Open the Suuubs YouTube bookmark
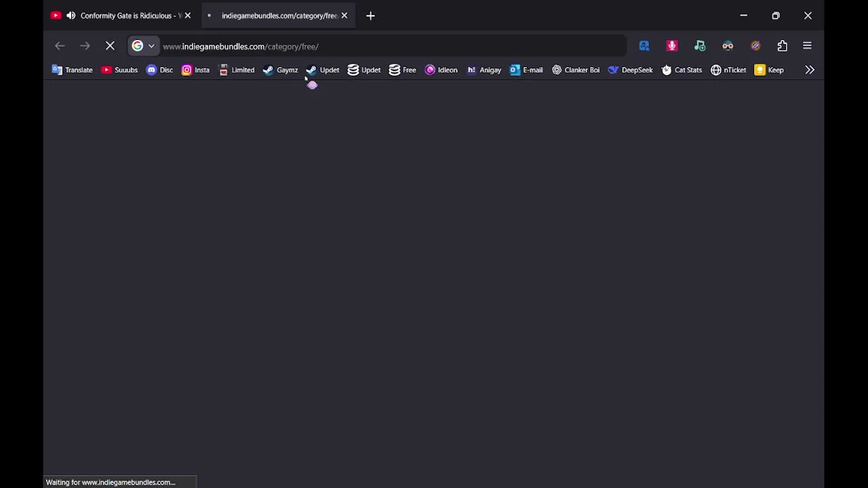The image size is (868, 488). pos(119,70)
